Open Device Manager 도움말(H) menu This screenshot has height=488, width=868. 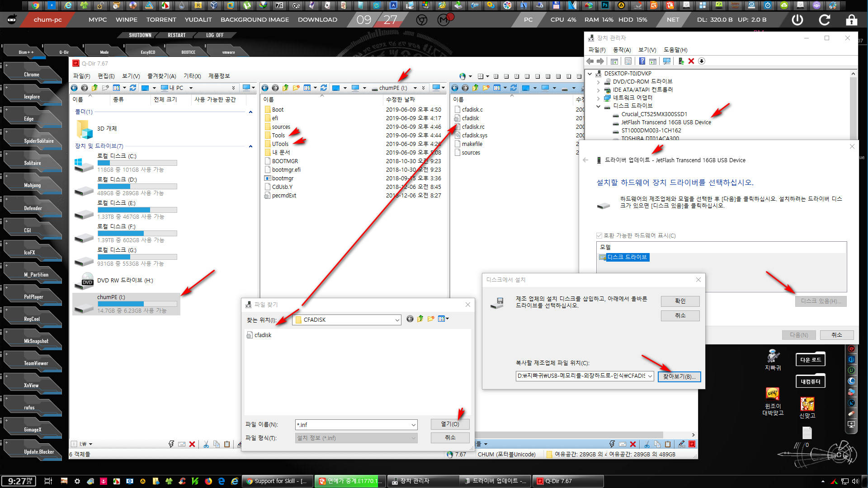coord(675,50)
